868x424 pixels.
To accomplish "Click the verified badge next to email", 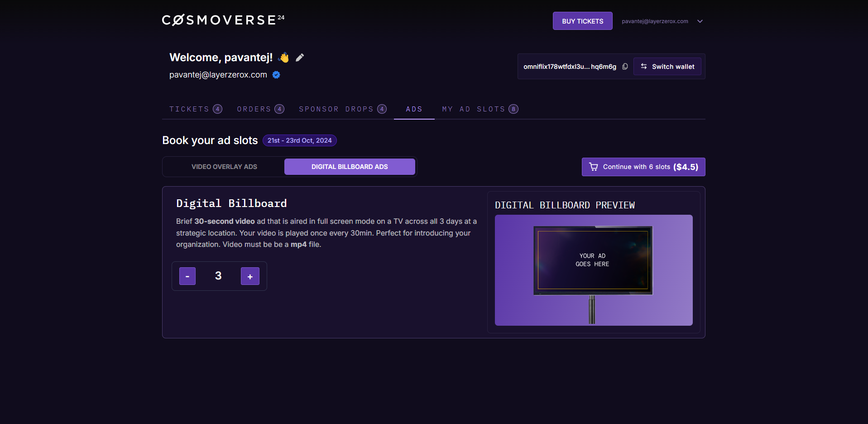I will (x=276, y=75).
